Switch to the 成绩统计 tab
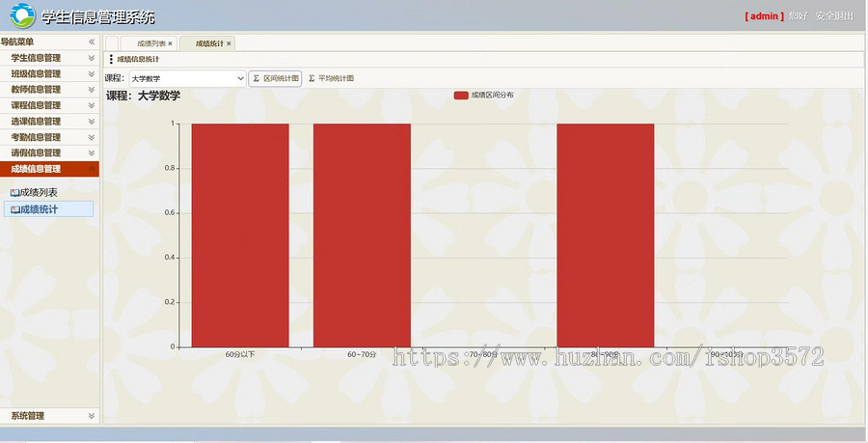 (207, 43)
